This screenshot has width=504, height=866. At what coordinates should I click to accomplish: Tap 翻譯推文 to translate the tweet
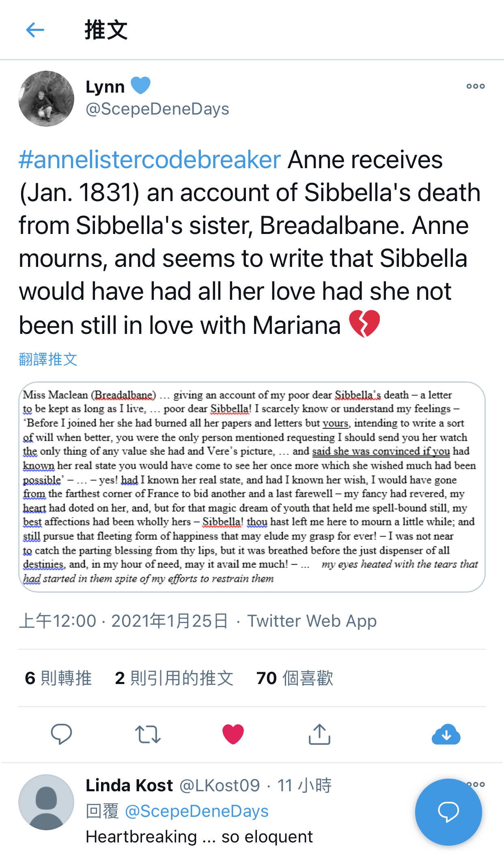[x=48, y=359]
